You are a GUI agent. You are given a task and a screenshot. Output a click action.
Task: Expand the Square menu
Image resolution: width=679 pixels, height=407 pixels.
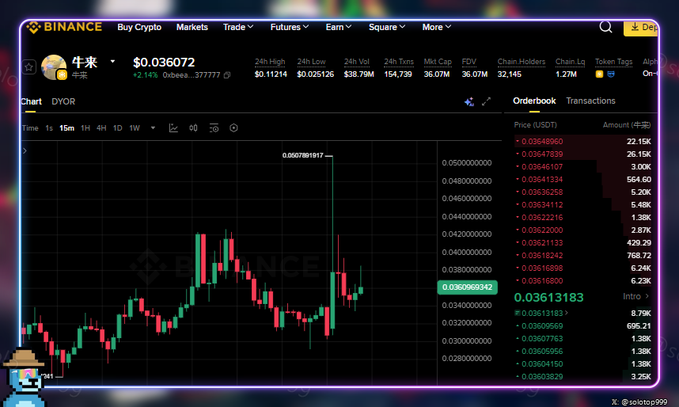(387, 27)
